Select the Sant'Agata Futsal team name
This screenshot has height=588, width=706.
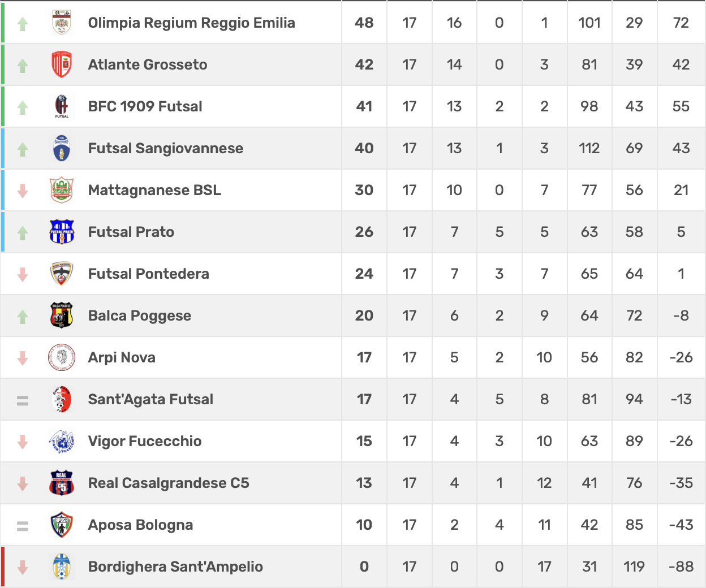(x=150, y=399)
